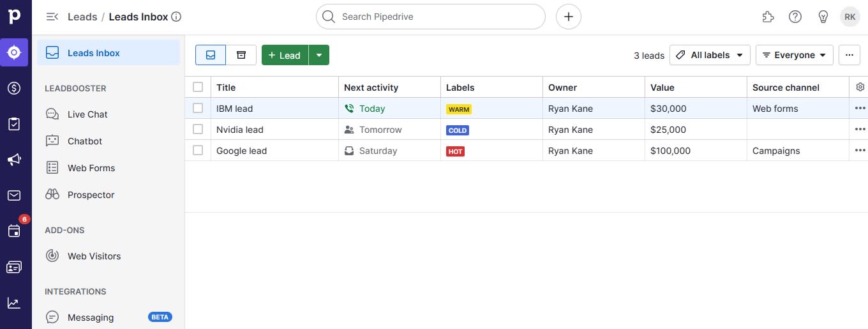
Task: Open the RK user avatar menu
Action: point(850,17)
